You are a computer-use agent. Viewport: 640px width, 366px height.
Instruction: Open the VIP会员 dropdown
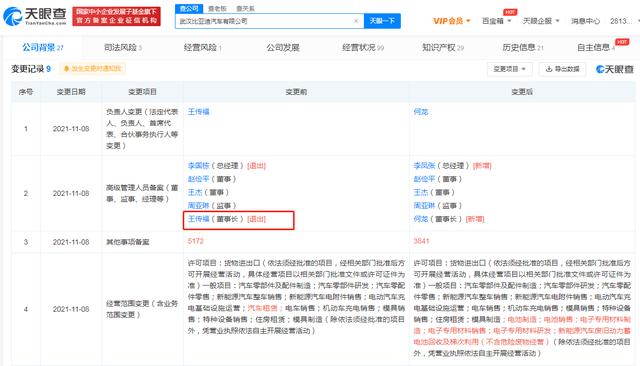click(x=451, y=21)
